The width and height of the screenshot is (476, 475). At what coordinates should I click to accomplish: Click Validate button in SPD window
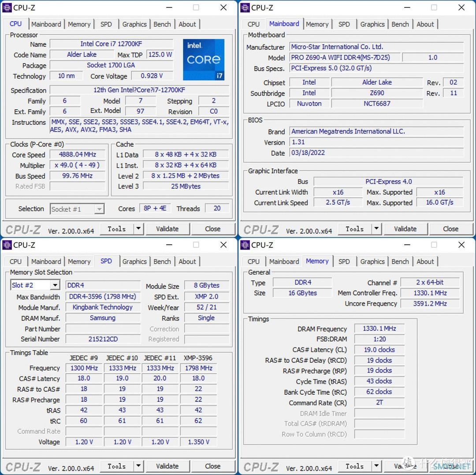[x=167, y=466]
